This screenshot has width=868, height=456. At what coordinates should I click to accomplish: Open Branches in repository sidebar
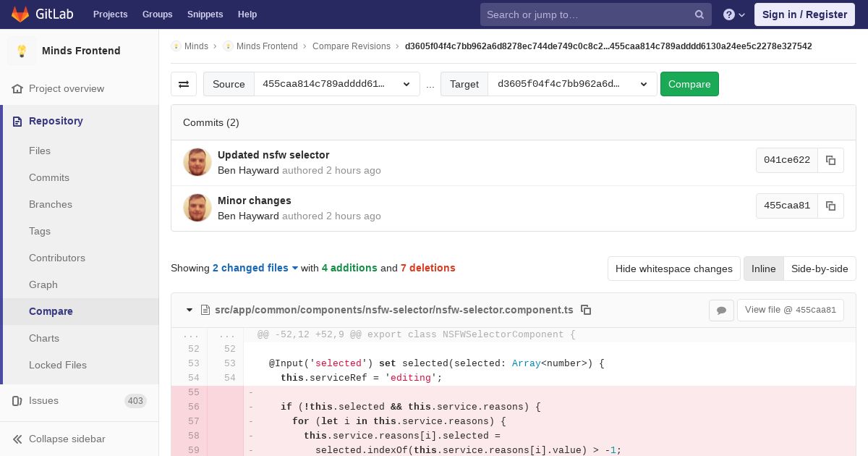[51, 204]
